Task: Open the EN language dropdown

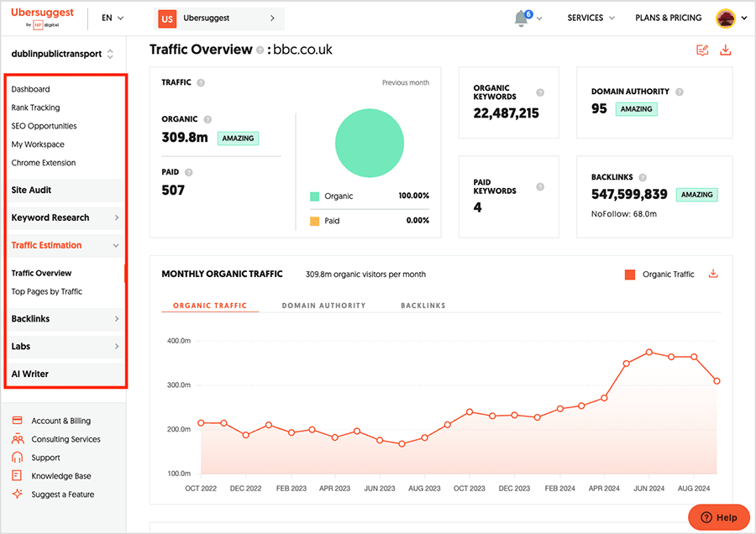Action: point(112,17)
